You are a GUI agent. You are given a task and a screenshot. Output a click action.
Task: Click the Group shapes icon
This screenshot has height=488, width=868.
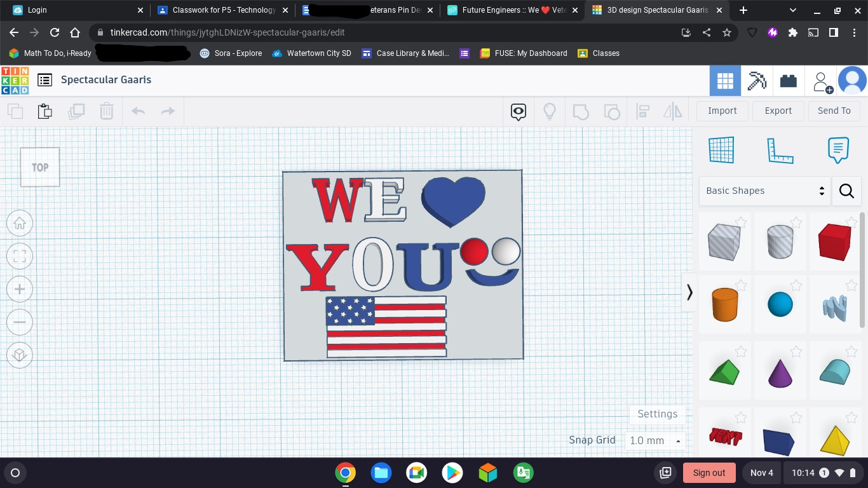(581, 112)
